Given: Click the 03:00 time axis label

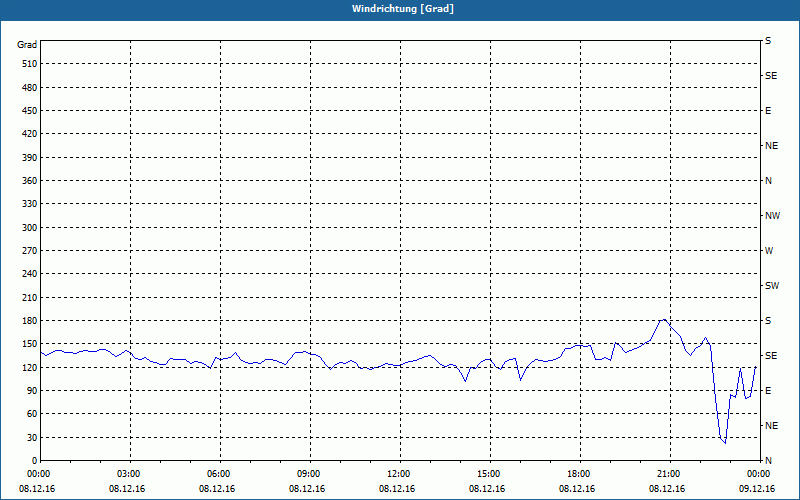Looking at the screenshot, I should coord(129,474).
